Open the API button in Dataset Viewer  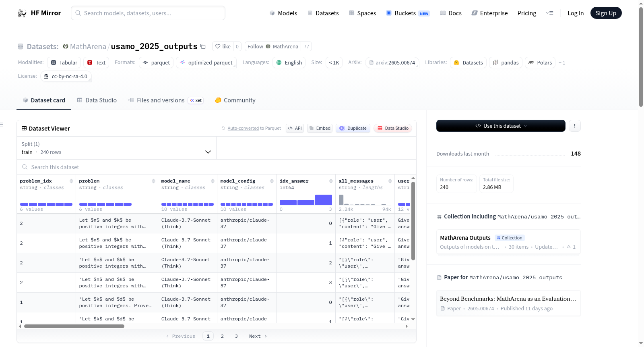[x=295, y=128]
